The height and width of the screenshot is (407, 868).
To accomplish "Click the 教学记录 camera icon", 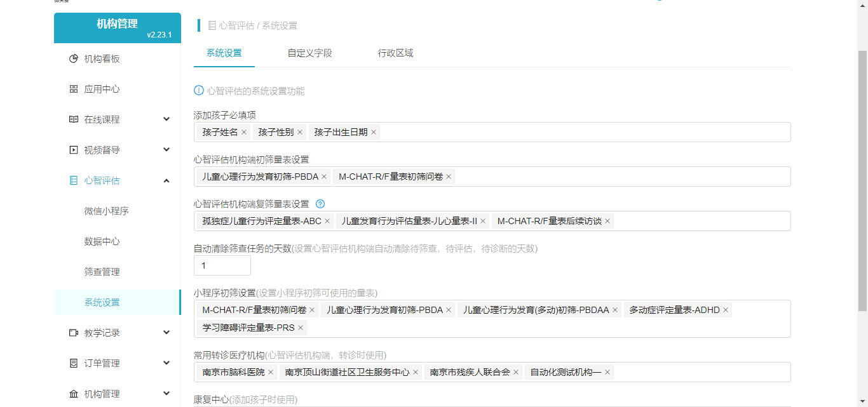I will (x=74, y=333).
